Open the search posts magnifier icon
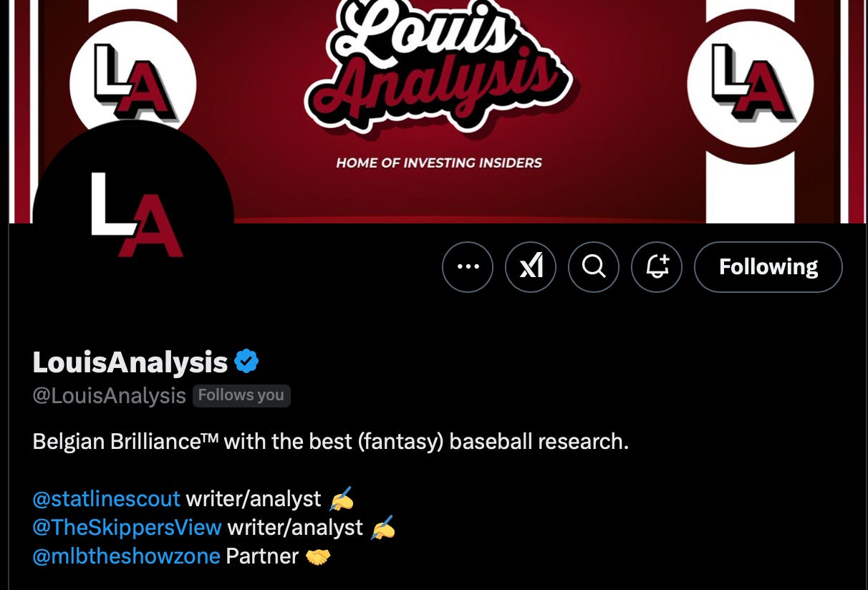868x590 pixels. pyautogui.click(x=594, y=267)
